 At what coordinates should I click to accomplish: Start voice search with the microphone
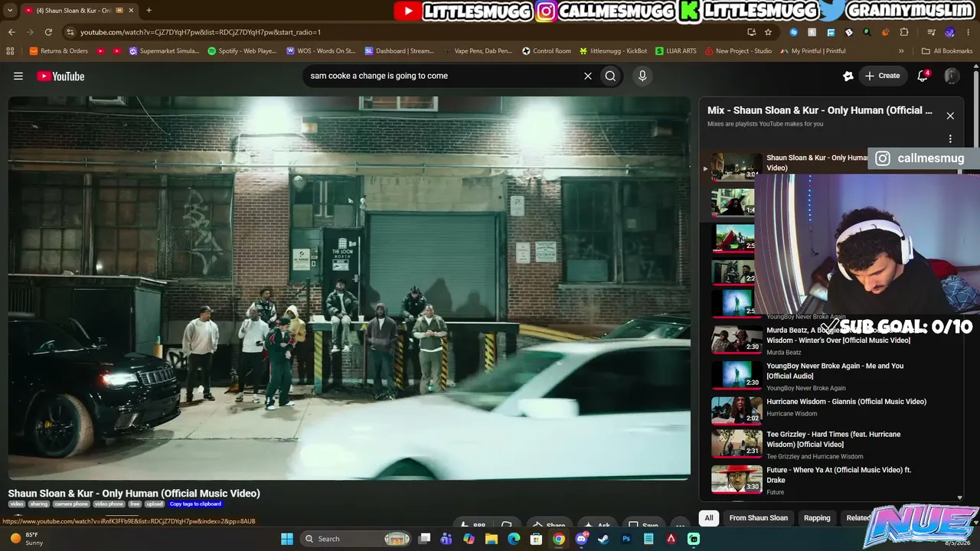(642, 76)
